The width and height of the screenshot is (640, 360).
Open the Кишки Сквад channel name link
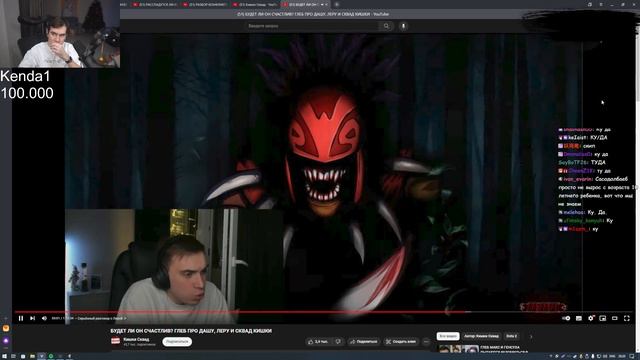[x=136, y=339]
